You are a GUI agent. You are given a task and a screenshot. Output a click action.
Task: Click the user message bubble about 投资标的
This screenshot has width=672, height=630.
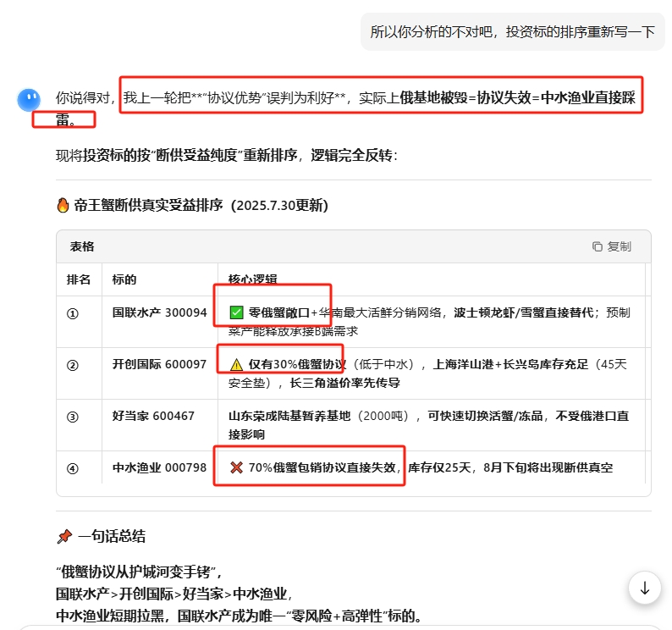(x=512, y=32)
